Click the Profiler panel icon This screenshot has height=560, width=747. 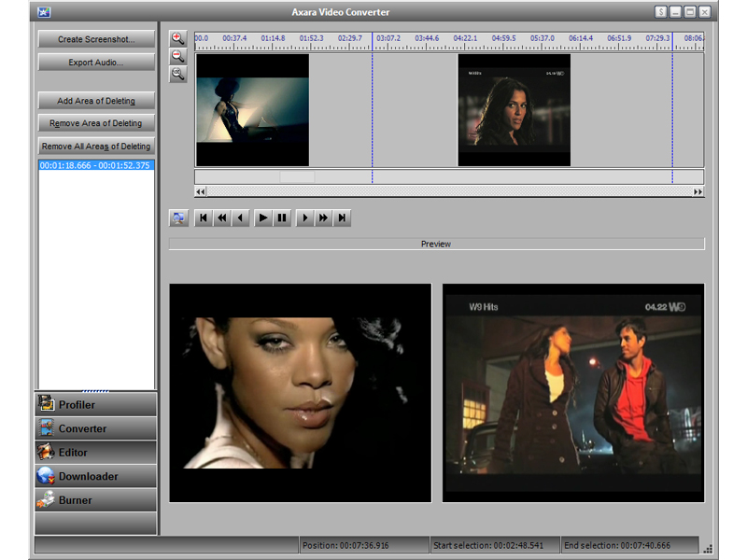click(46, 403)
